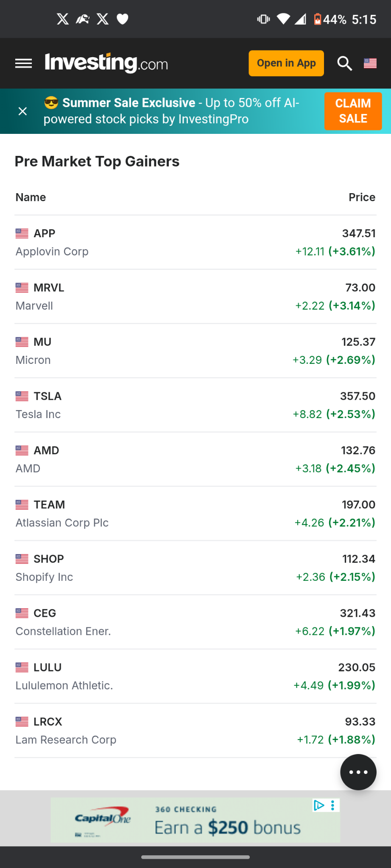The image size is (391, 868).
Task: Tap the Capital One 360 Checking ad
Action: click(x=195, y=820)
